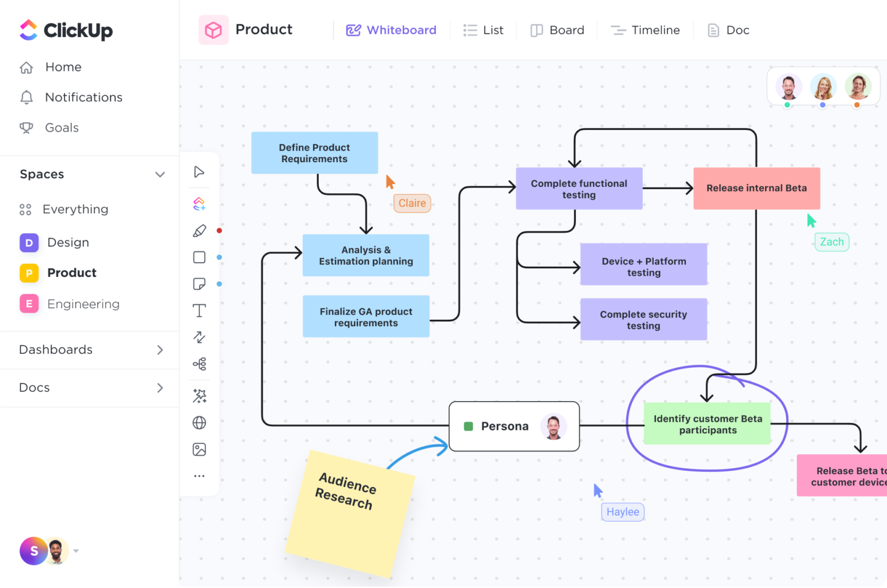Image resolution: width=887 pixels, height=588 pixels.
Task: Expand the Dashboards section
Action: click(160, 350)
